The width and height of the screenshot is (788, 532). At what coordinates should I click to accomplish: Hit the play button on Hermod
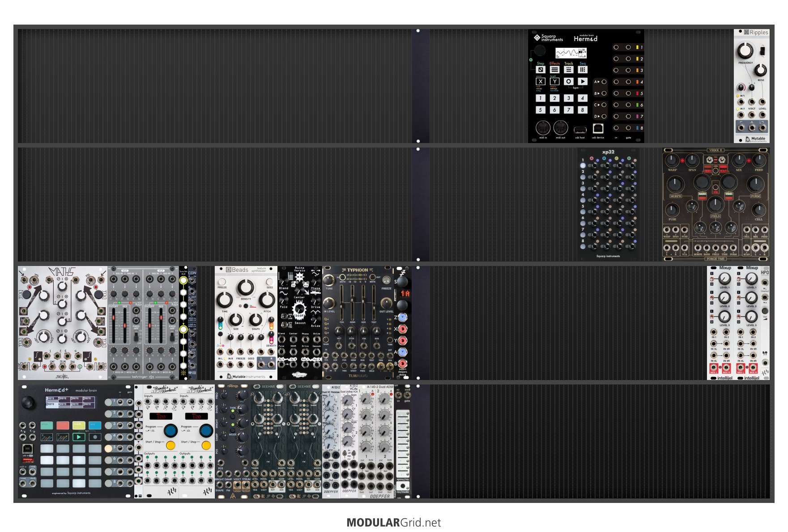(x=582, y=81)
